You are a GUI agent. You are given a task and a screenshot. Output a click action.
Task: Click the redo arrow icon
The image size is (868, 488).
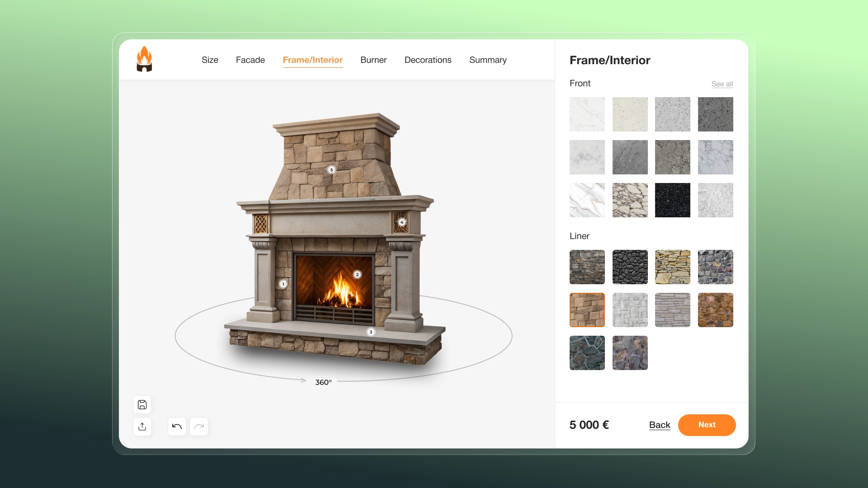pyautogui.click(x=199, y=426)
